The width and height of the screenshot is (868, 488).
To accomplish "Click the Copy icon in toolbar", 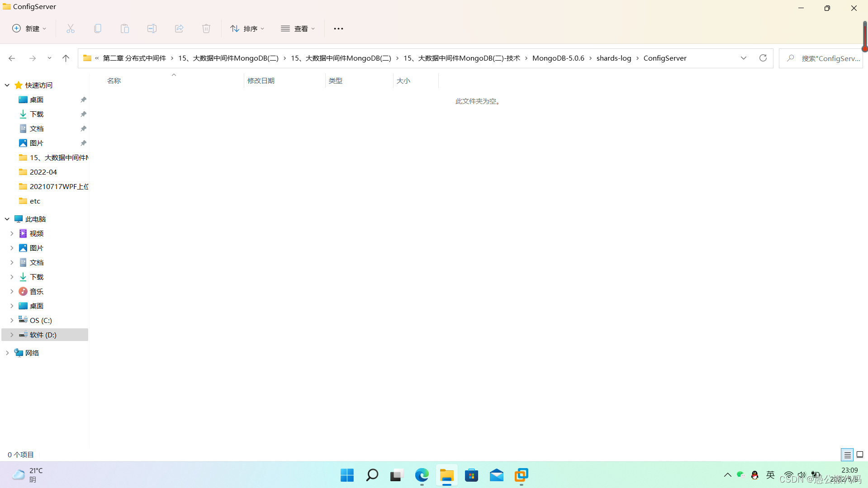I will pyautogui.click(x=98, y=28).
